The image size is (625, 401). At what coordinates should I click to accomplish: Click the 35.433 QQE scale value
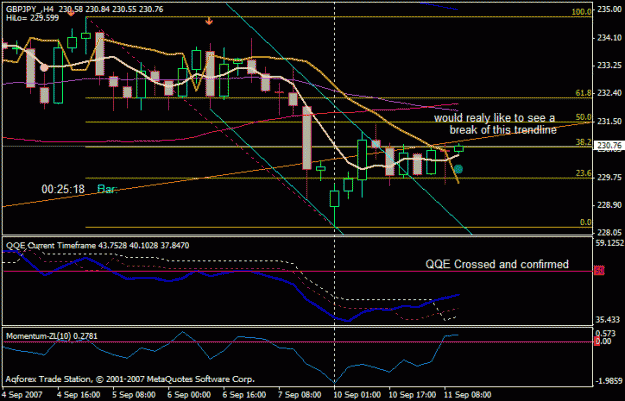(608, 320)
